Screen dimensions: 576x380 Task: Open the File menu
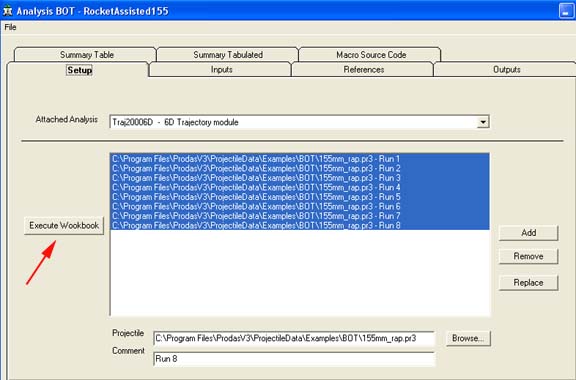[10, 27]
